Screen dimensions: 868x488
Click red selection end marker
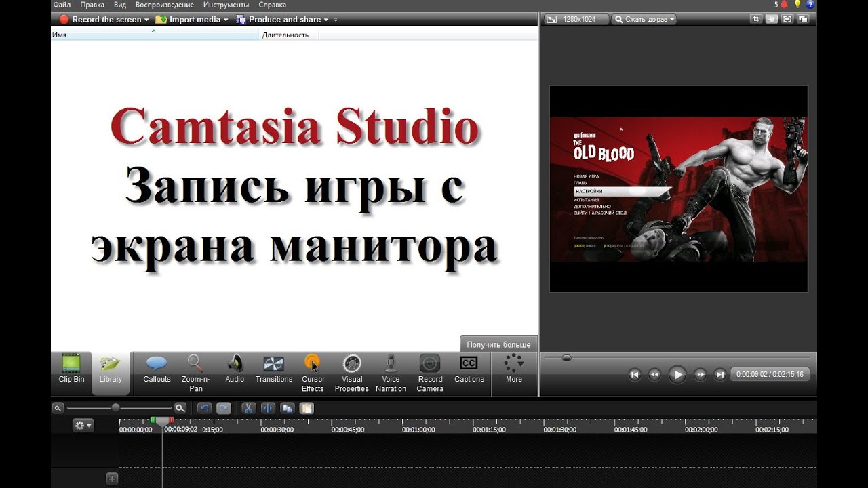coord(171,420)
